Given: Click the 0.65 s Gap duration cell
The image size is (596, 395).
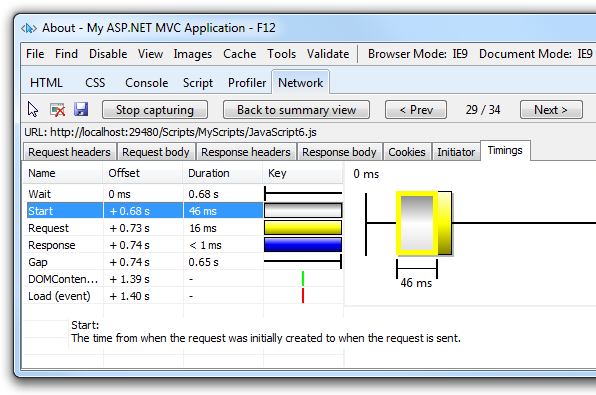Looking at the screenshot, I should tap(223, 262).
